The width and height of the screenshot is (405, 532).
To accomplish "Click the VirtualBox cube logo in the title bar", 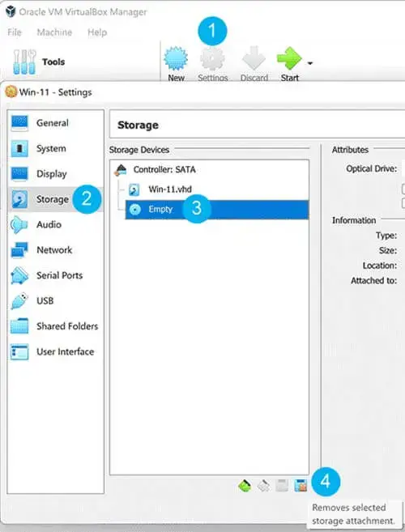I will click(11, 11).
